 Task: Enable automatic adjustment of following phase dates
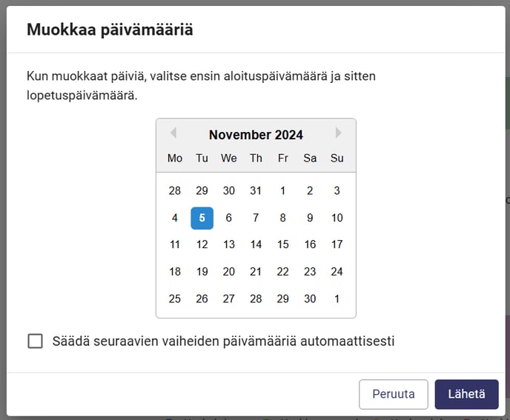point(35,341)
